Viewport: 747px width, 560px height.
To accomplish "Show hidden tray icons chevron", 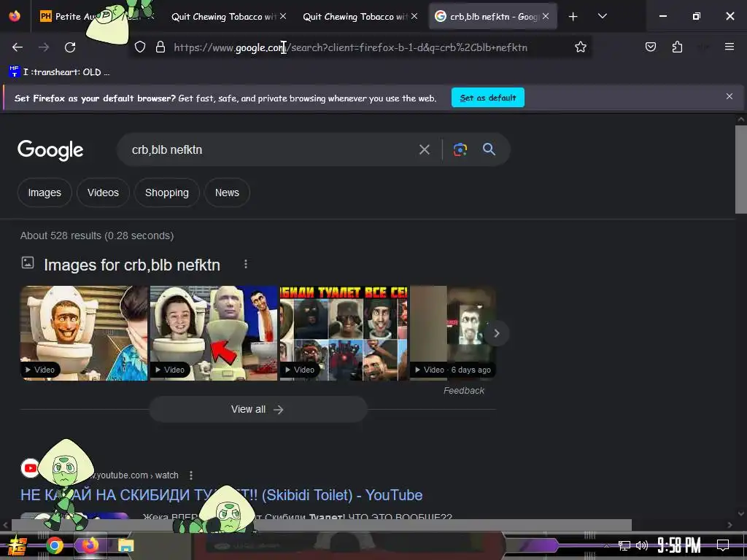I will coord(606,545).
